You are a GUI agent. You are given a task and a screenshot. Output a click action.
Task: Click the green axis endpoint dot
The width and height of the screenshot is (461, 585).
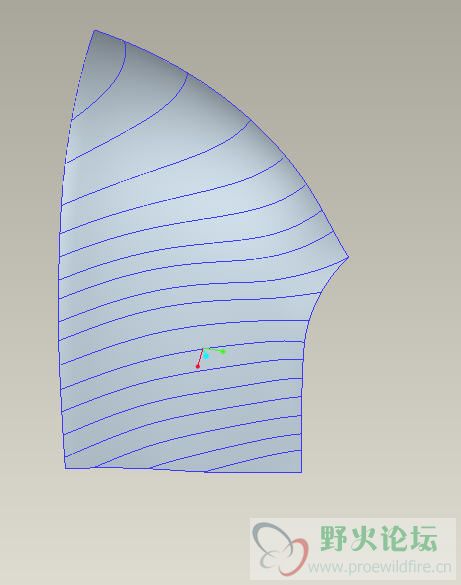pos(223,351)
